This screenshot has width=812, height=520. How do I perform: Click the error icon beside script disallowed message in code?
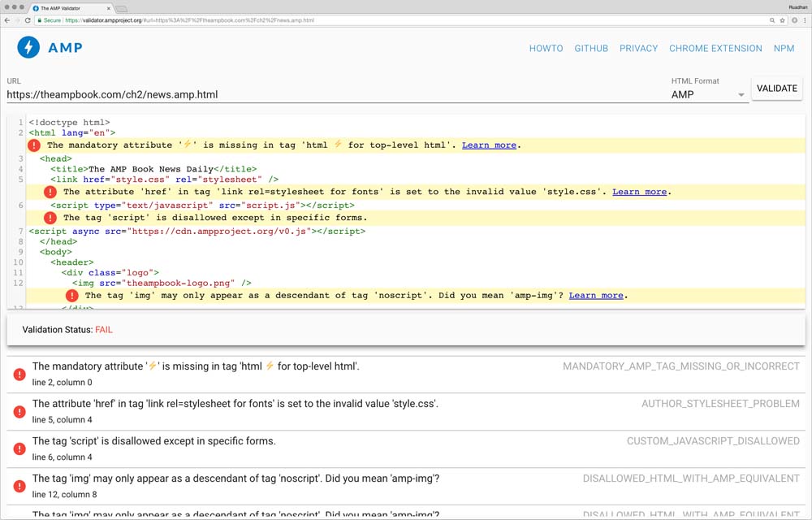click(x=50, y=218)
